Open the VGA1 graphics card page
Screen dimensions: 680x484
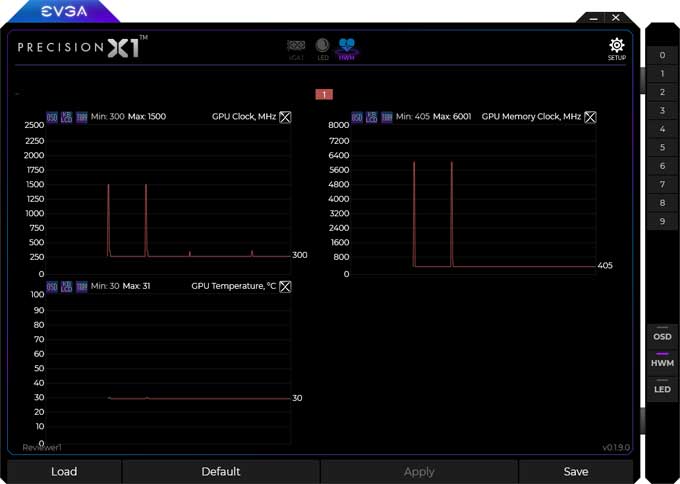click(x=296, y=49)
